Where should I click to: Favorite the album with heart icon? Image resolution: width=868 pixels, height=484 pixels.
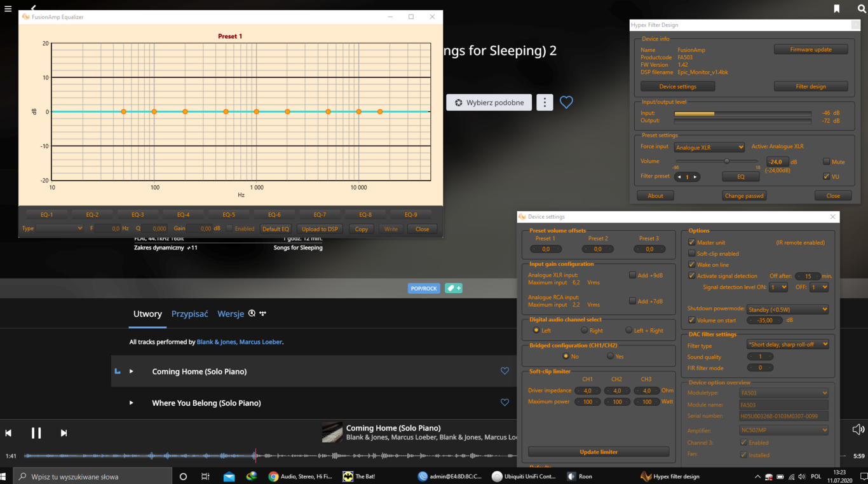tap(566, 102)
